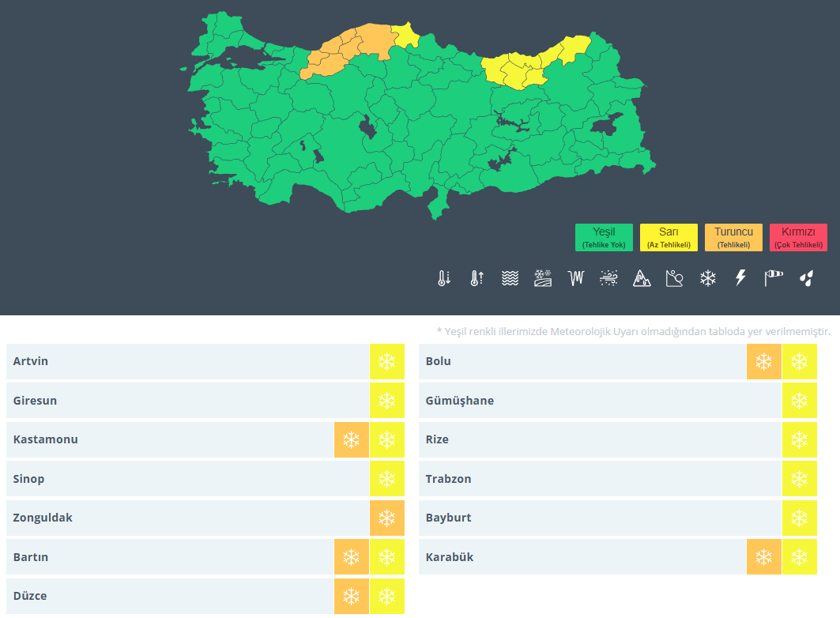Click the windsock wind warning icon

coord(773,278)
